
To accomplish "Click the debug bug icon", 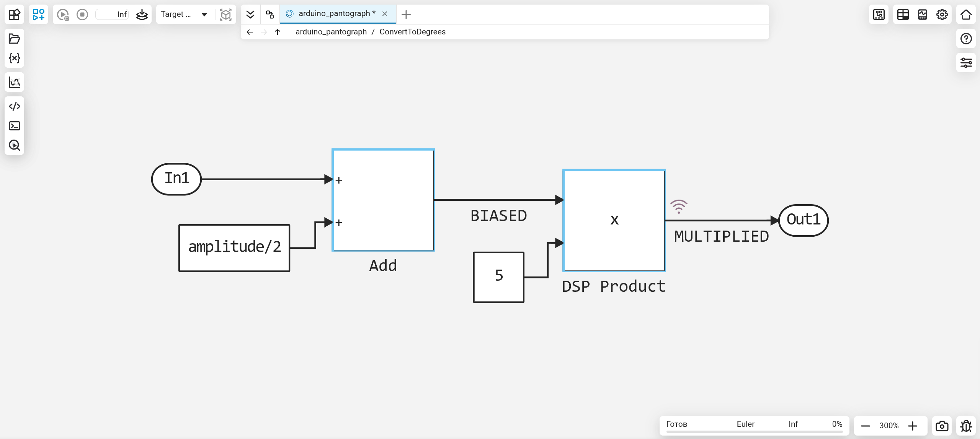I will (966, 426).
